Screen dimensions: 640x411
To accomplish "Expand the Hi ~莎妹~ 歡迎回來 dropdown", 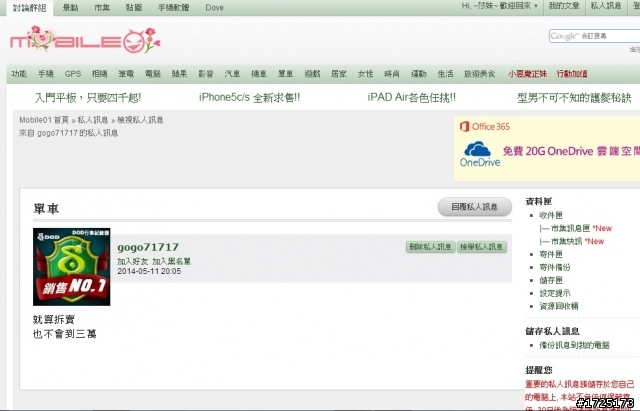I will point(500,6).
